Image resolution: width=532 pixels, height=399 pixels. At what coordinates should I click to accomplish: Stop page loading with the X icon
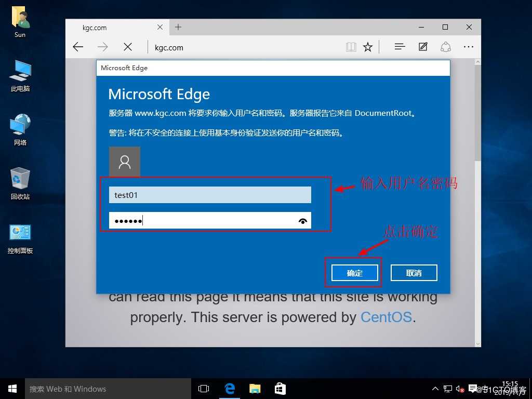coord(128,47)
